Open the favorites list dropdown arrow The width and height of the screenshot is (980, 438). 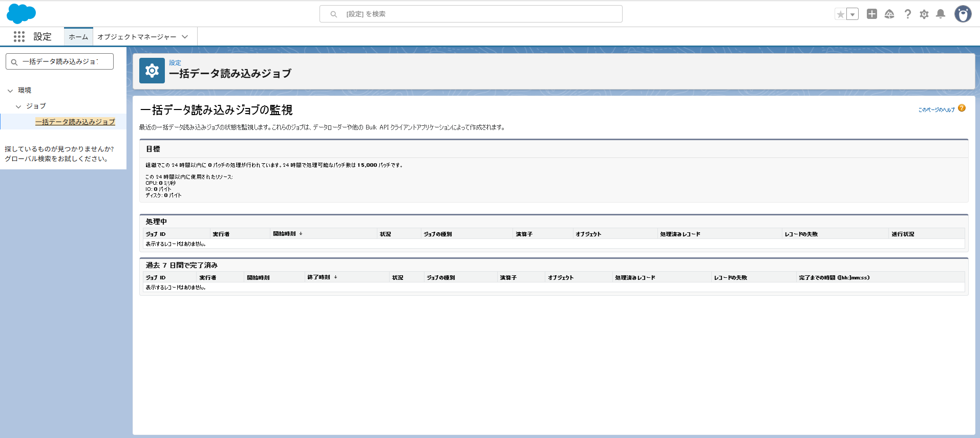pyautogui.click(x=853, y=14)
